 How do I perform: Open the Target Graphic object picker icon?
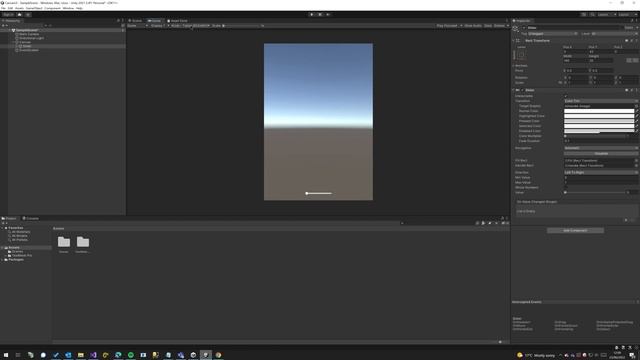point(636,106)
